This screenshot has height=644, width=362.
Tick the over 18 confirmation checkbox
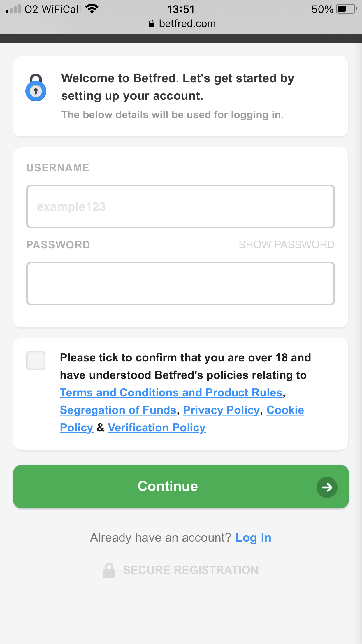(36, 360)
